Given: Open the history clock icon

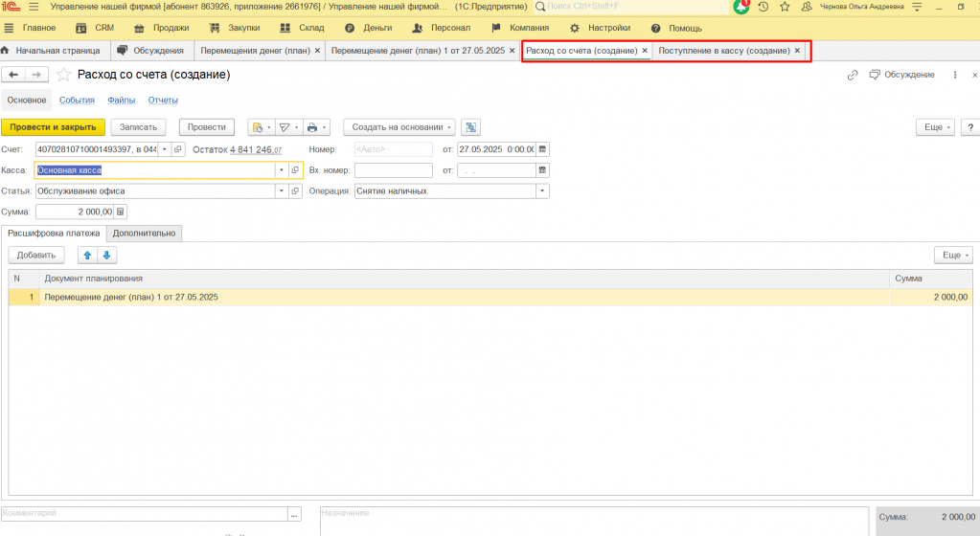Looking at the screenshot, I should coord(763,7).
